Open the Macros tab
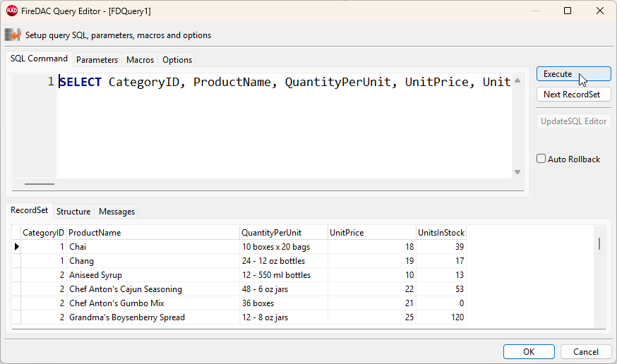The image size is (617, 364). click(x=140, y=60)
